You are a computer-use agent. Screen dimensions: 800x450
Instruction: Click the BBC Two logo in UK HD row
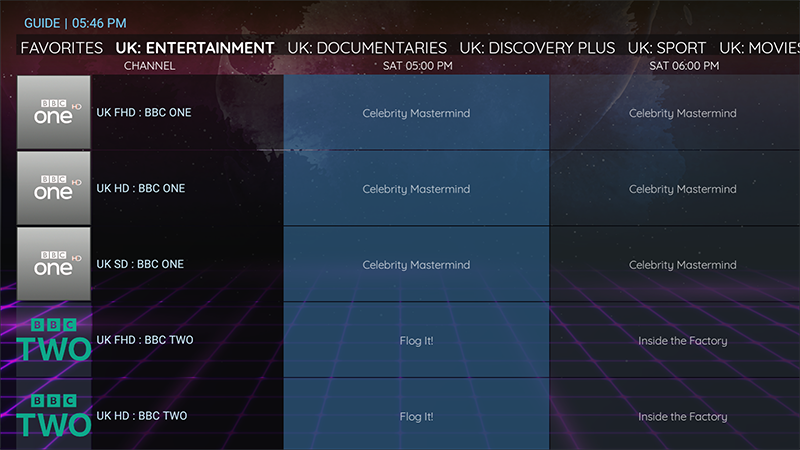(54, 416)
